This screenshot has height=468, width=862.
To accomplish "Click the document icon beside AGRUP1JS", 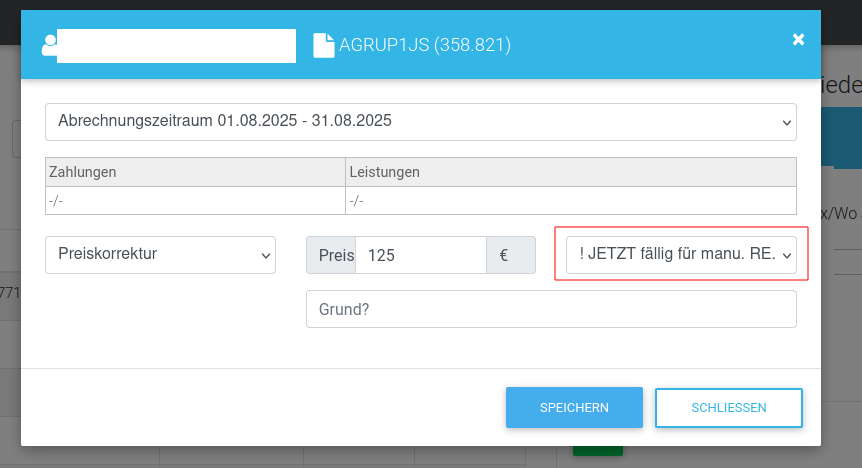I will [324, 45].
